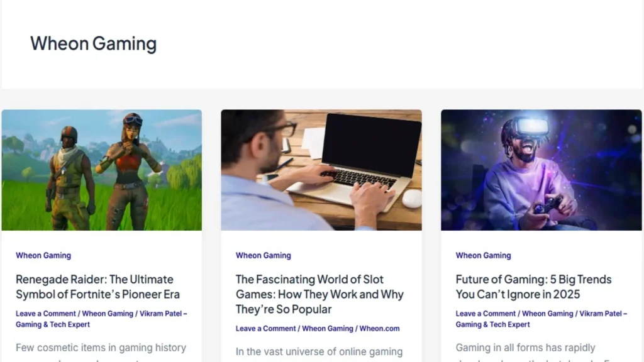
Task: Click Leave a Comment under the Renegade Raider post
Action: tap(45, 313)
